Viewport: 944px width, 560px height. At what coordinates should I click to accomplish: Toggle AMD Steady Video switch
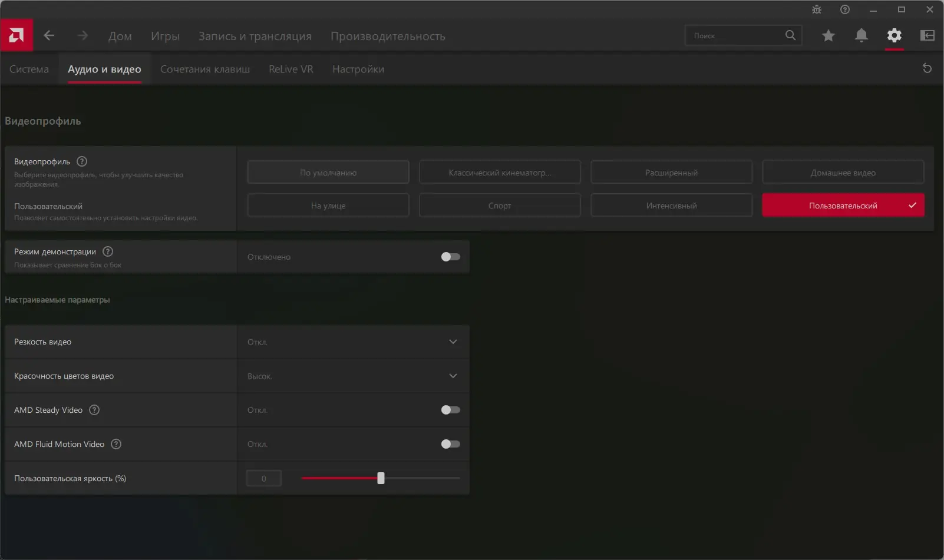point(451,410)
